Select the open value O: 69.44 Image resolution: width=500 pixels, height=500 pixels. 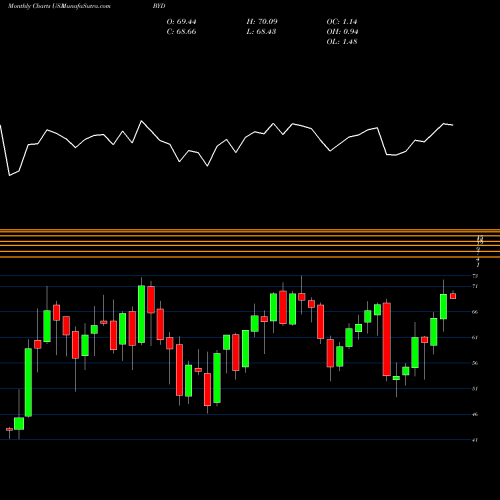(x=181, y=22)
